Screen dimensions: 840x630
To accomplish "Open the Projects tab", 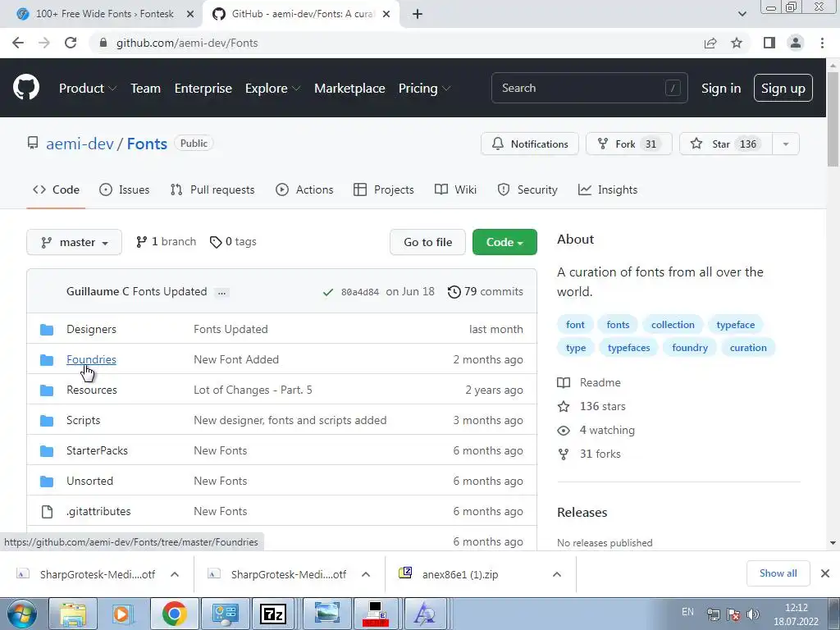I will 384,189.
